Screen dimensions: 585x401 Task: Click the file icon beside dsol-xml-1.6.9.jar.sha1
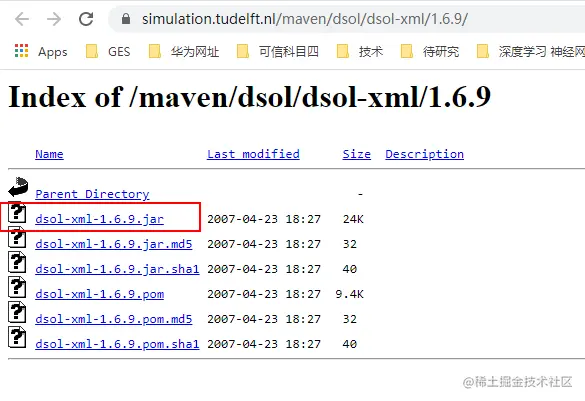pyautogui.click(x=17, y=262)
